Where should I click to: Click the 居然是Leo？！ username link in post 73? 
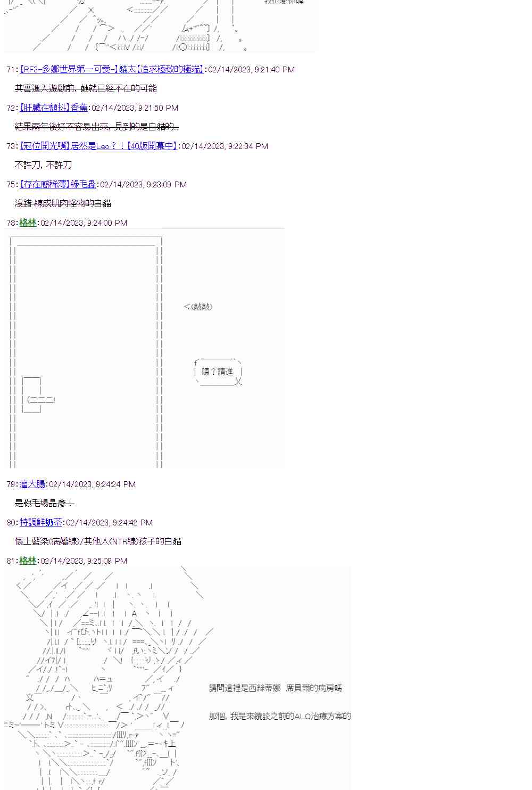coord(98,146)
